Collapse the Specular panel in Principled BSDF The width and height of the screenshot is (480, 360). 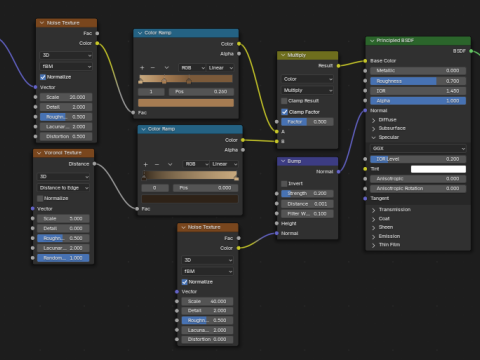click(x=373, y=137)
